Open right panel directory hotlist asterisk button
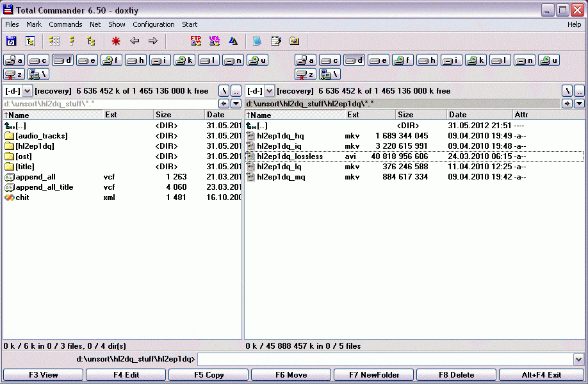Image resolution: width=588 pixels, height=384 pixels. tap(567, 104)
